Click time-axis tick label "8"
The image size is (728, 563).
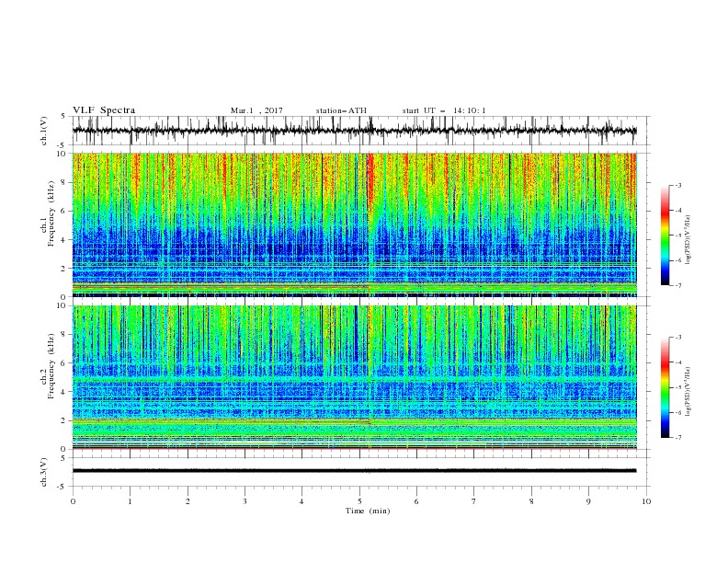tap(531, 501)
